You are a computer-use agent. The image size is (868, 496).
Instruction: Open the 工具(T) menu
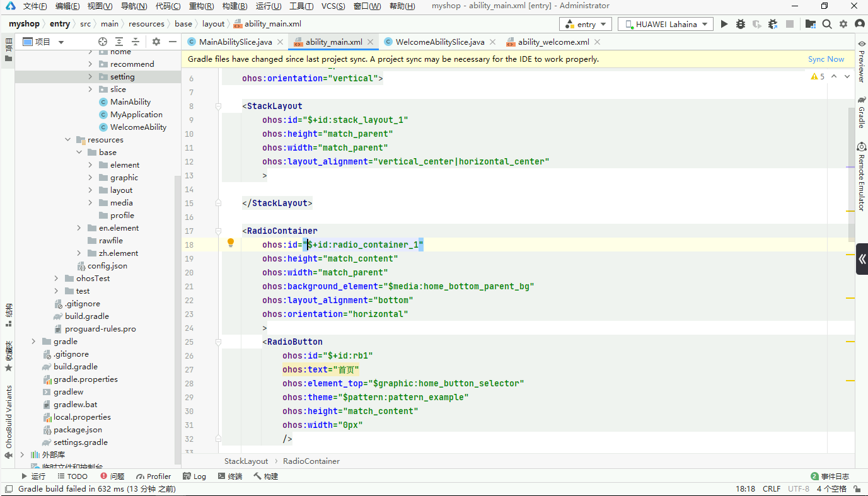coord(301,6)
